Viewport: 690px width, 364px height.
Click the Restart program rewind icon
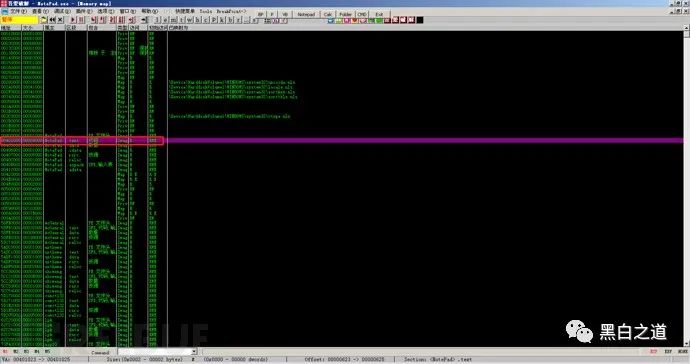click(x=52, y=20)
